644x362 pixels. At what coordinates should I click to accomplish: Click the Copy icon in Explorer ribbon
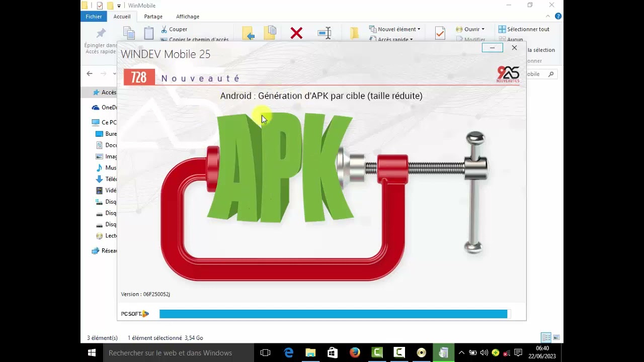point(129,33)
